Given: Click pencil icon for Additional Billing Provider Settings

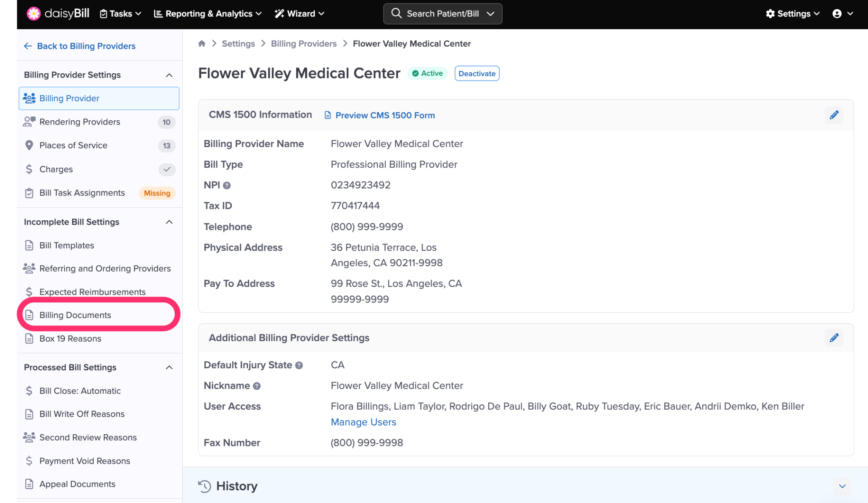Looking at the screenshot, I should click(x=834, y=338).
